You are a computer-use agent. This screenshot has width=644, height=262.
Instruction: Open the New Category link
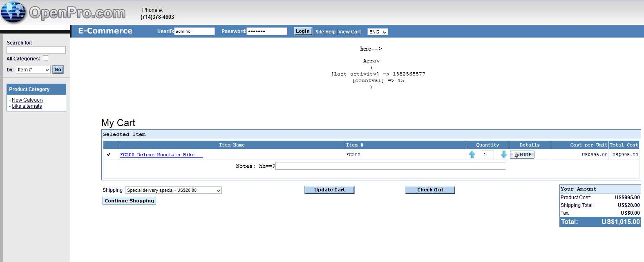[27, 100]
